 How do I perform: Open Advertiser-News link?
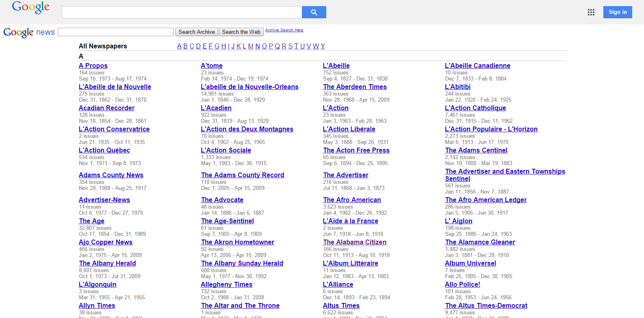tap(105, 200)
